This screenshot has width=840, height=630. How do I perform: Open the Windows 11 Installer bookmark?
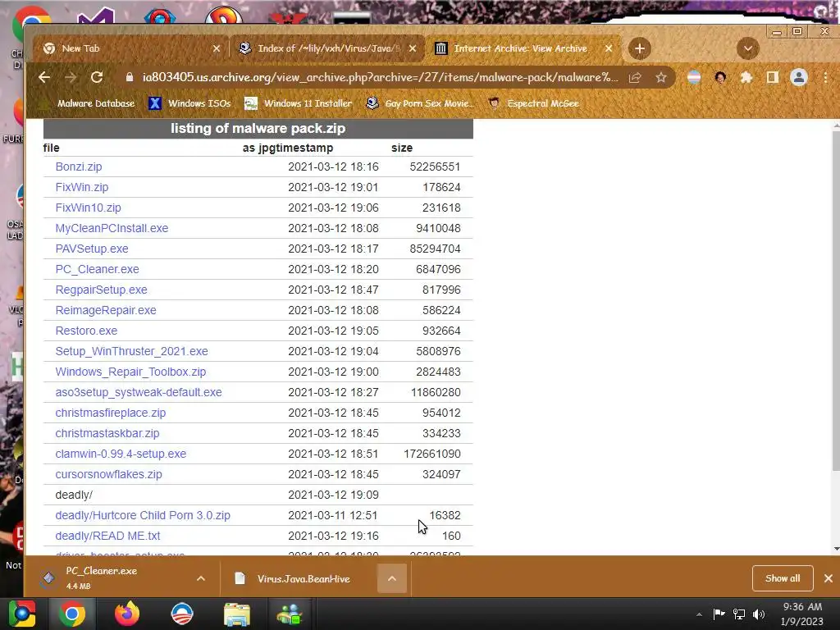coord(298,103)
